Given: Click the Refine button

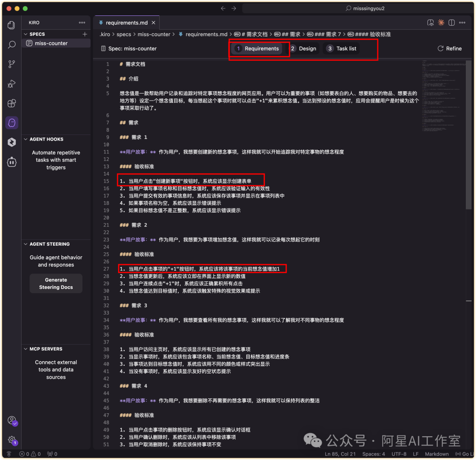Looking at the screenshot, I should point(450,49).
